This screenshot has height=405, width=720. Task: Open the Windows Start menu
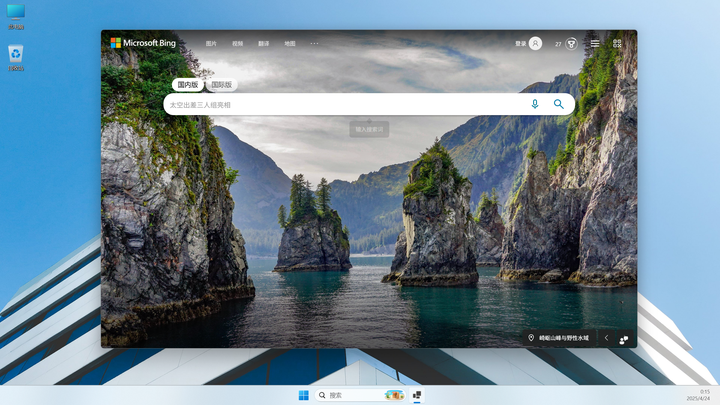click(303, 395)
